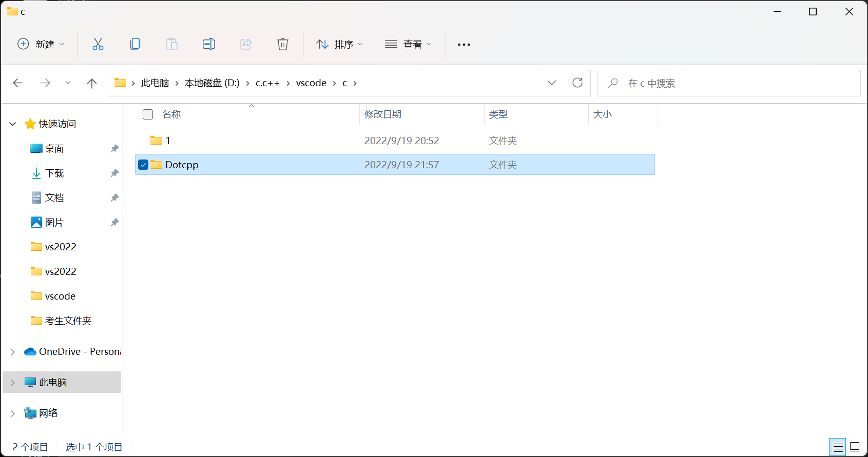
Task: Click the Rename icon in toolbar
Action: point(208,45)
